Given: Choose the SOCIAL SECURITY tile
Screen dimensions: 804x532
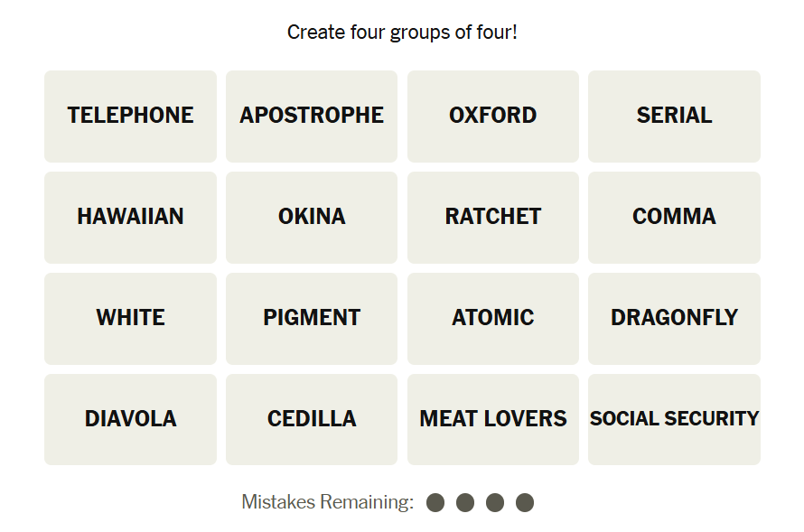Looking at the screenshot, I should tap(674, 420).
